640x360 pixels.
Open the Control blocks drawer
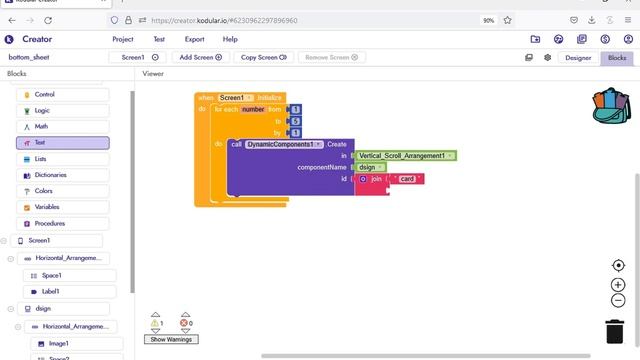click(62, 94)
